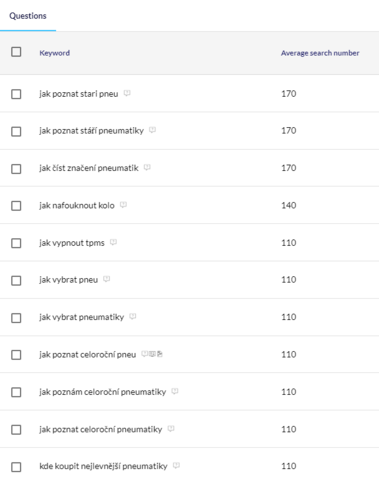Select checkbox for 'kde koupit nejlevnější pneumatiky'
Screen dimensions: 379x484
[x=16, y=467]
